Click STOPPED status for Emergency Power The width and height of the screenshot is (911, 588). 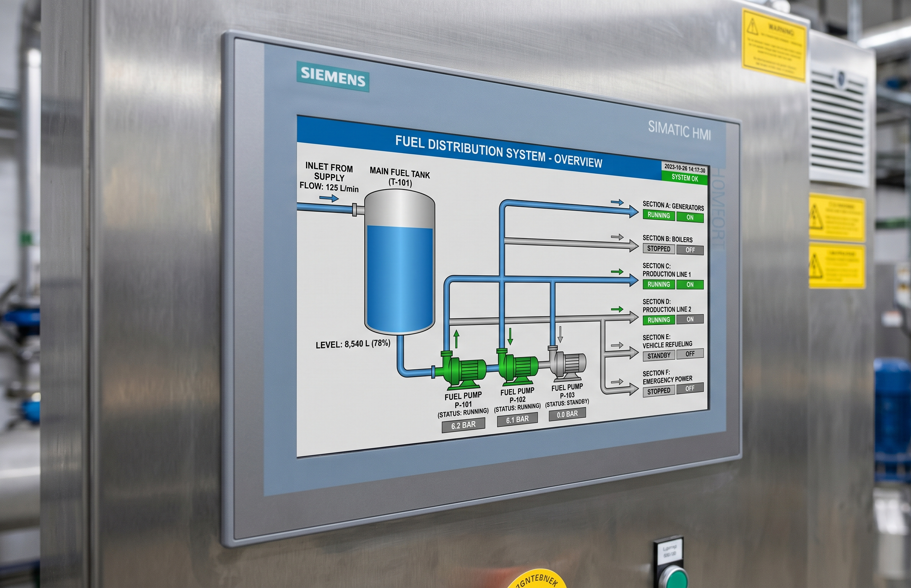tap(659, 391)
